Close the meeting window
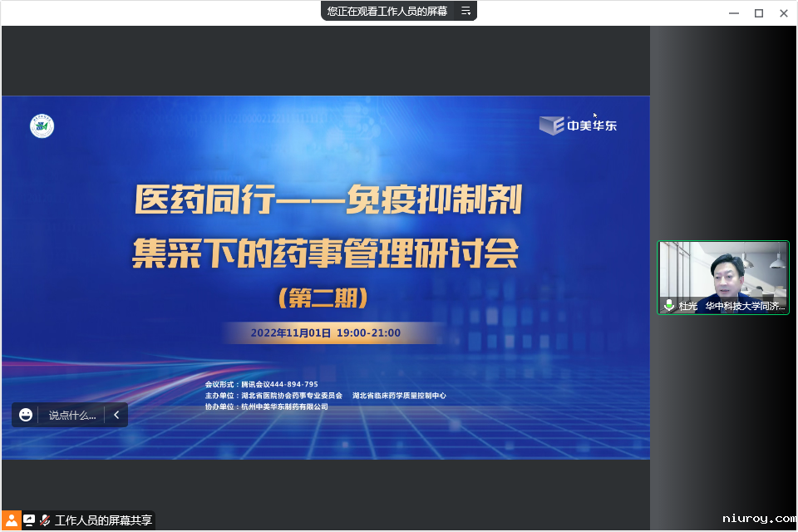This screenshot has height=532, width=798. tap(783, 12)
